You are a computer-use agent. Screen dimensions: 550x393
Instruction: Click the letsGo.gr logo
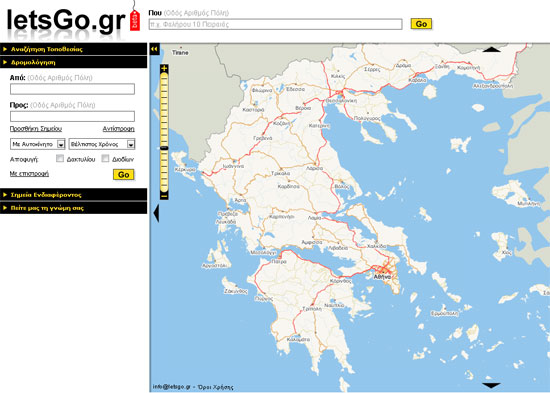[x=66, y=21]
